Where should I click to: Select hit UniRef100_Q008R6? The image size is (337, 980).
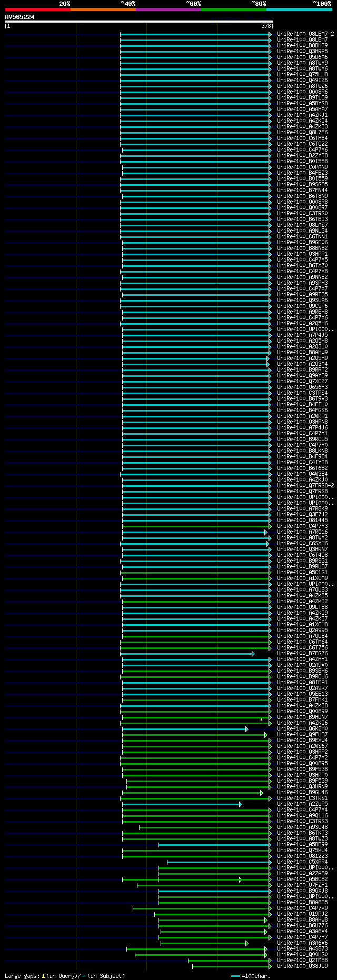(302, 92)
